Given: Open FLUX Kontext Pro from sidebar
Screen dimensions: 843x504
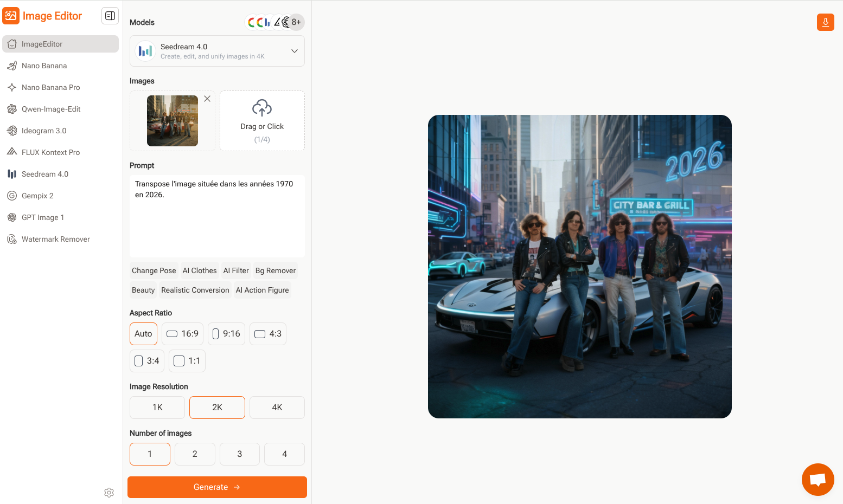Looking at the screenshot, I should pos(50,152).
